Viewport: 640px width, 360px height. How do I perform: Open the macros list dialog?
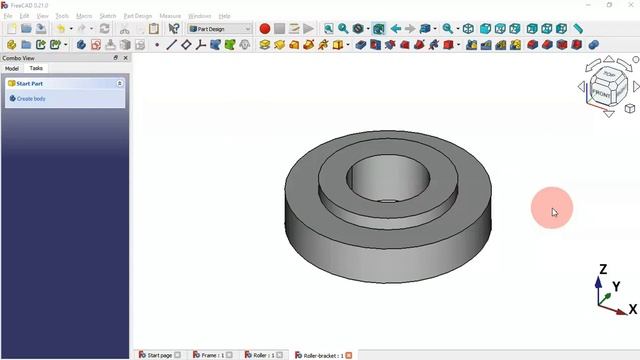pos(294,29)
